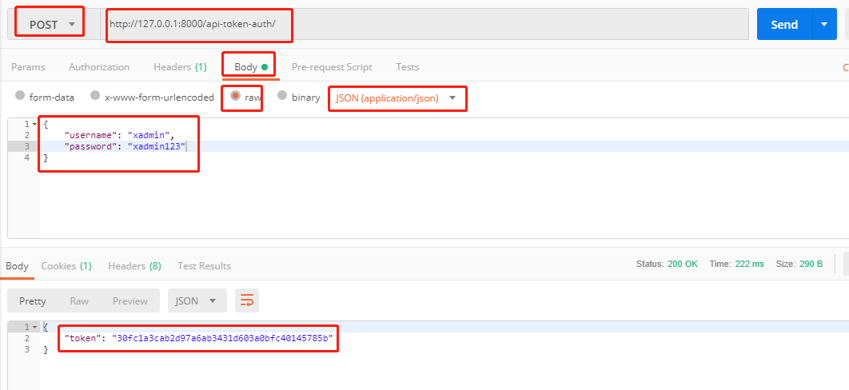The width and height of the screenshot is (849, 390).
Task: Collapse the request body line 1 fold arrow
Action: [x=35, y=124]
